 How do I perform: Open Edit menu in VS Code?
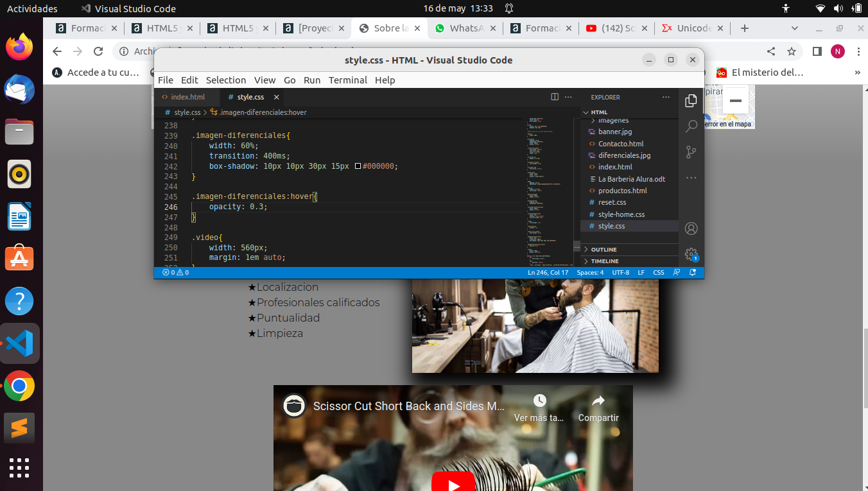[189, 80]
